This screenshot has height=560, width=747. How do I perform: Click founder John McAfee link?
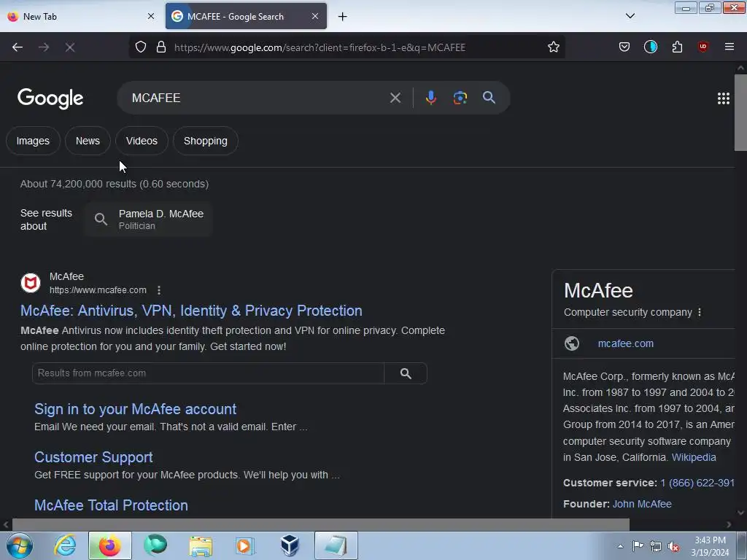click(x=642, y=504)
